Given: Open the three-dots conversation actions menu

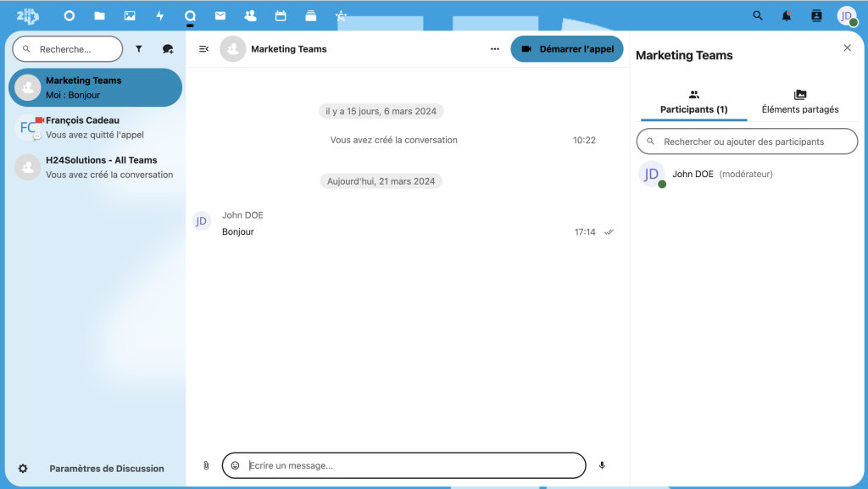Looking at the screenshot, I should pos(495,49).
